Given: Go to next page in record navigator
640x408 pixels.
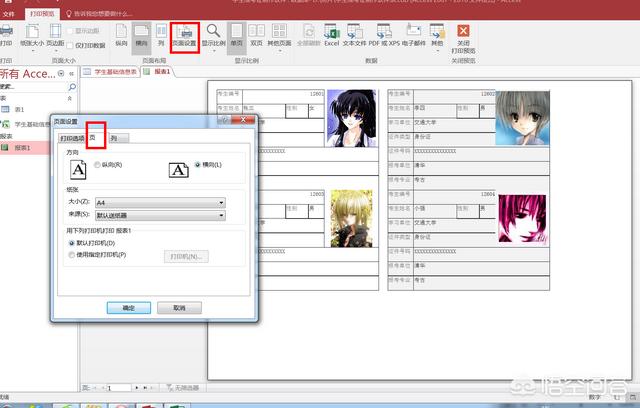Looking at the screenshot, I should (136, 388).
